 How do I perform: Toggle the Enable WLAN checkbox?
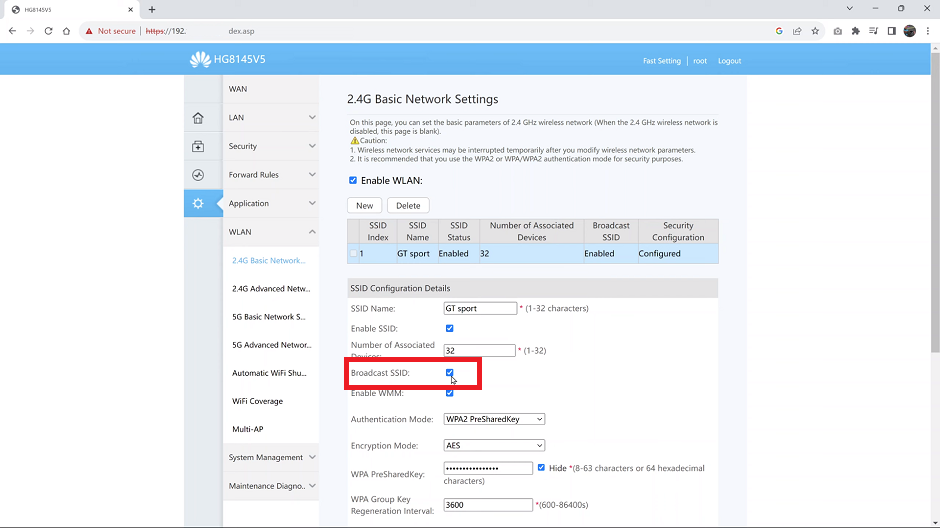click(352, 180)
